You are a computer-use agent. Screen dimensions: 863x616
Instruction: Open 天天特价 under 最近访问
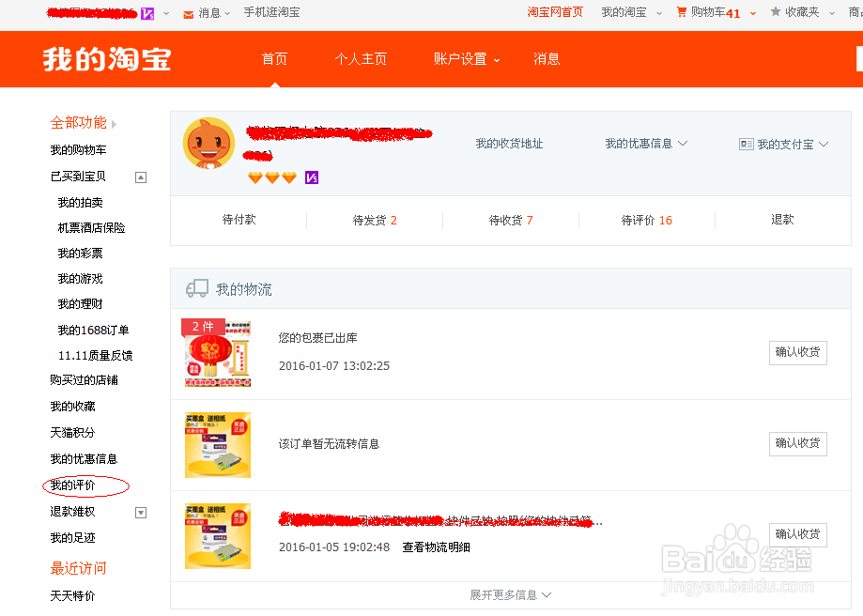click(x=72, y=595)
